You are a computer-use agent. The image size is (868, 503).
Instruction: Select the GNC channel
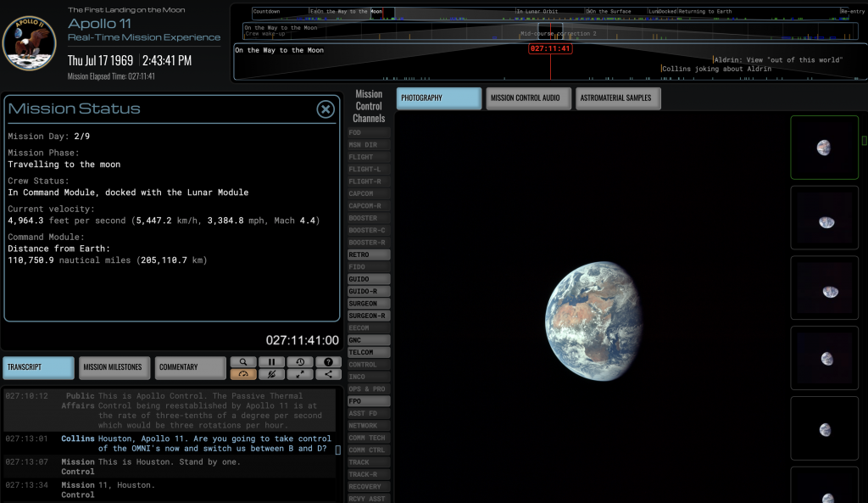(369, 340)
